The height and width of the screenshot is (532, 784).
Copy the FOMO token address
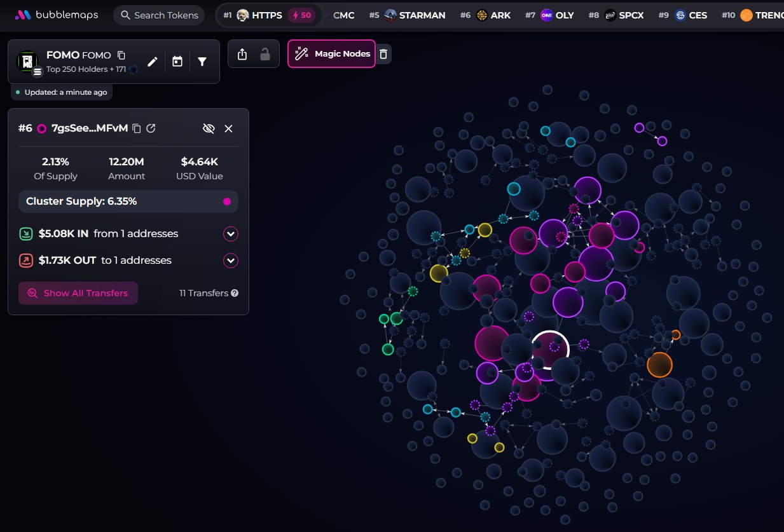121,56
